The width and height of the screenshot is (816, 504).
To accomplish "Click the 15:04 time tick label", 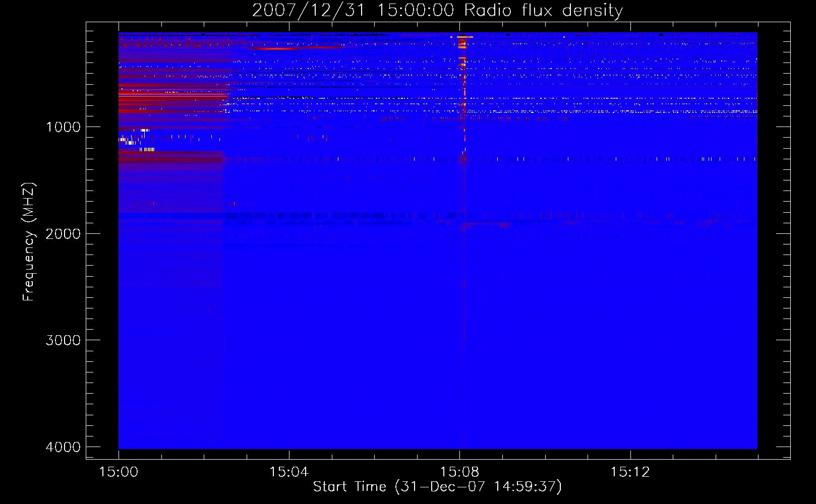I will pyautogui.click(x=289, y=472).
